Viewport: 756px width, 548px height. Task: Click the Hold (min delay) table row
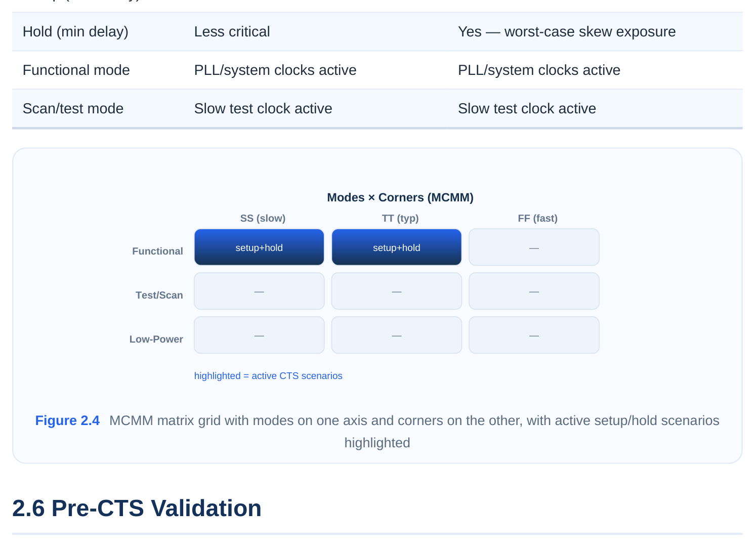point(377,32)
